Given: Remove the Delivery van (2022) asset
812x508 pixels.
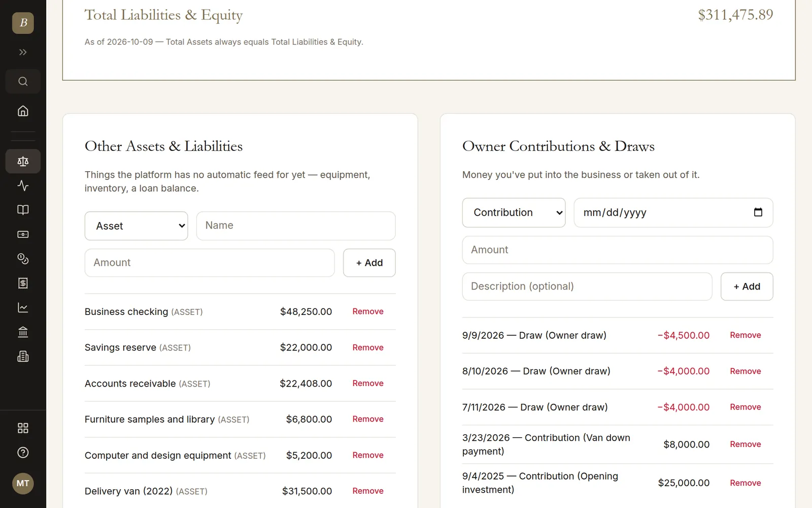Looking at the screenshot, I should coord(368,491).
